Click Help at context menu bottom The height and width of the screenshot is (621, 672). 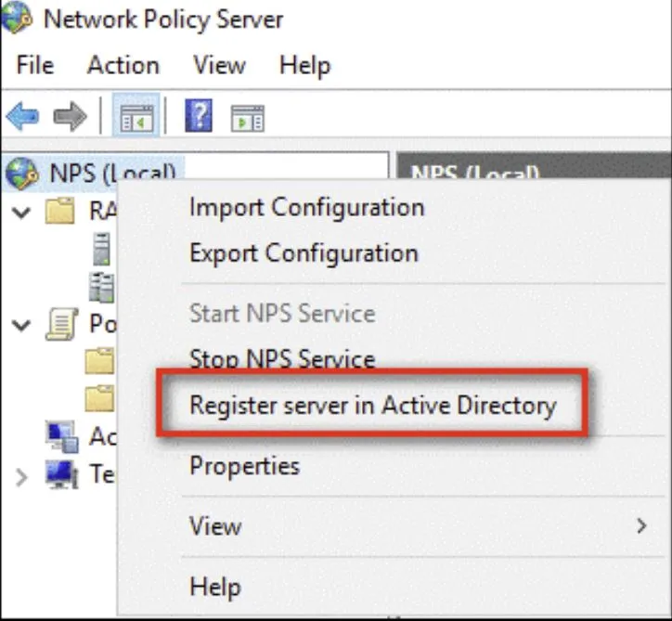(215, 587)
